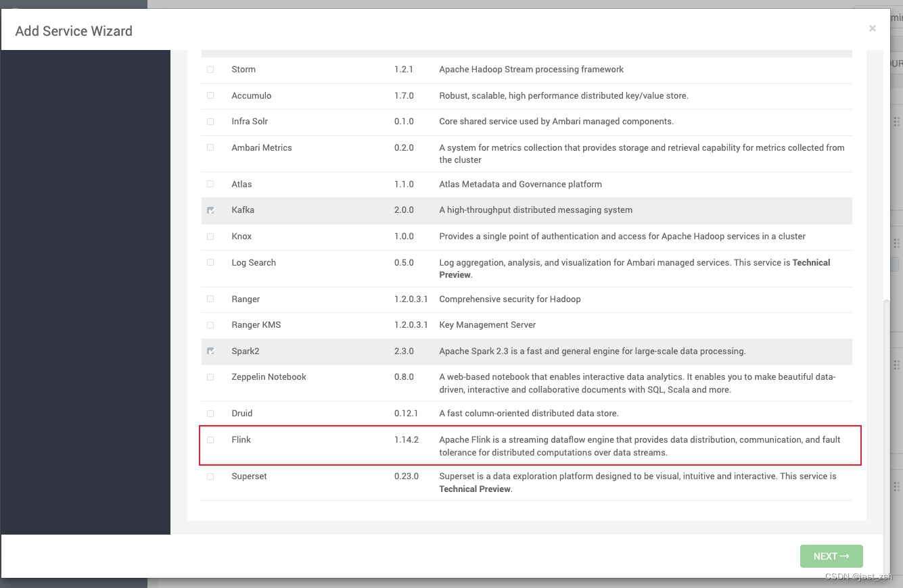Screen dimensions: 903x588
Task: Close the Add Service Wizard dialog
Action: (x=873, y=28)
